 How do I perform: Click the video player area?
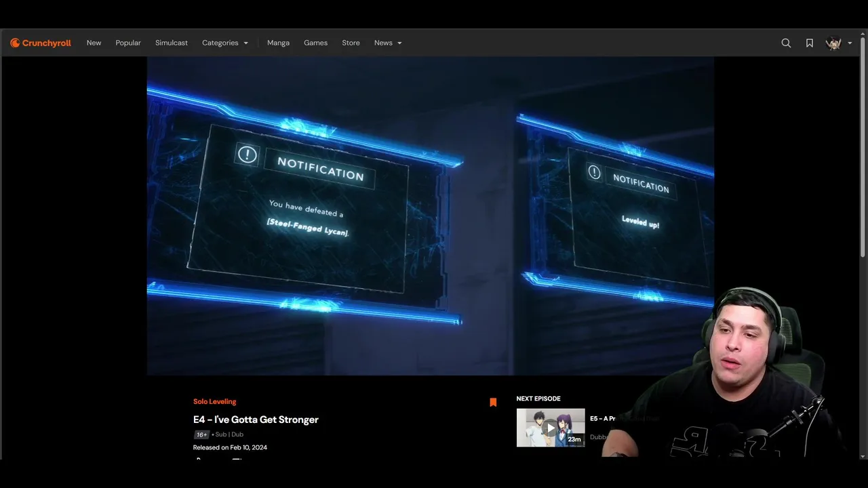(430, 216)
